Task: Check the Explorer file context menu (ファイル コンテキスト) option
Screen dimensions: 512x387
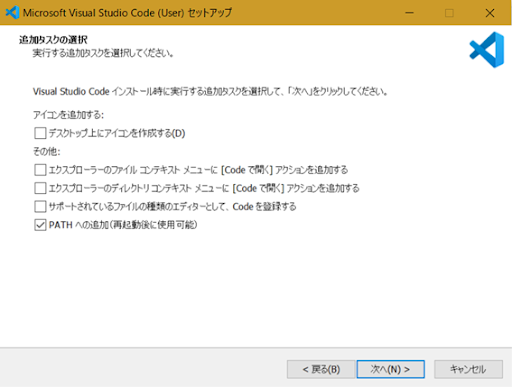Action: coord(40,170)
